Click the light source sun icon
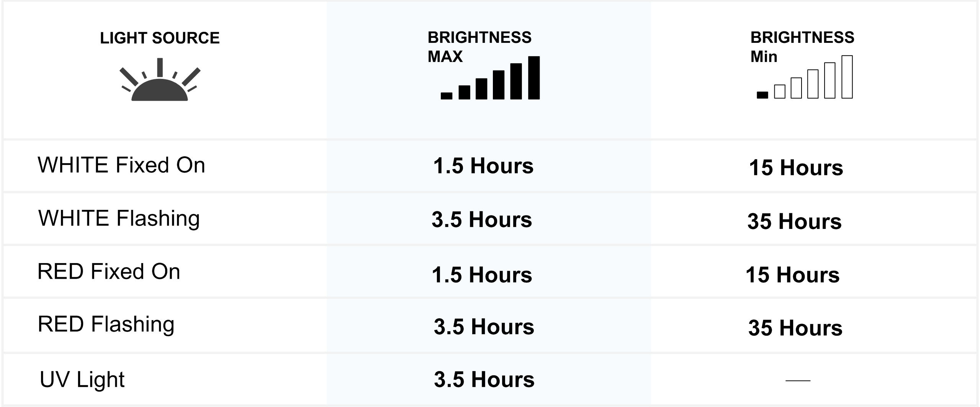The image size is (980, 407). 160,79
